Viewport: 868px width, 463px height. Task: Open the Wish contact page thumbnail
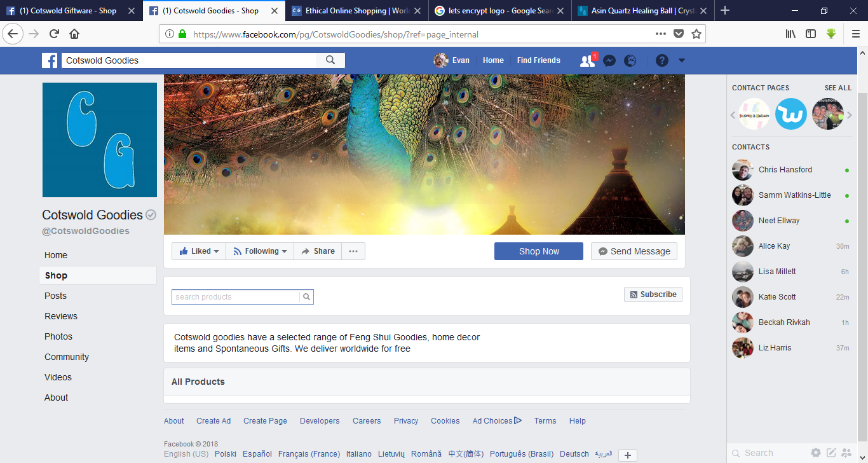pyautogui.click(x=791, y=114)
